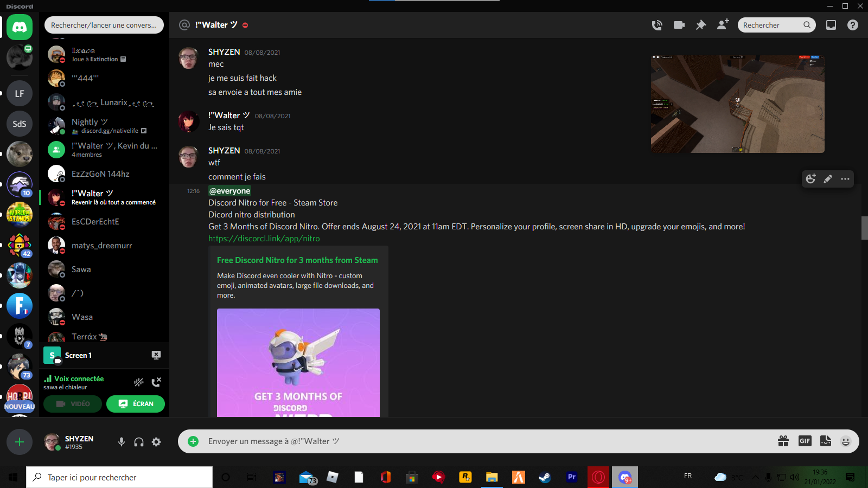
Task: Open the 4 membres group DM
Action: (104, 150)
